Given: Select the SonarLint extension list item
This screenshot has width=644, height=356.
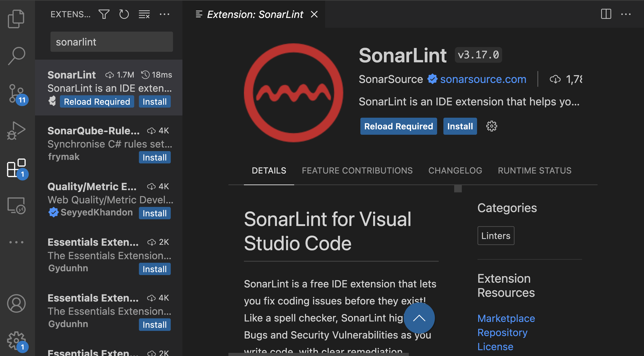Looking at the screenshot, I should click(109, 87).
